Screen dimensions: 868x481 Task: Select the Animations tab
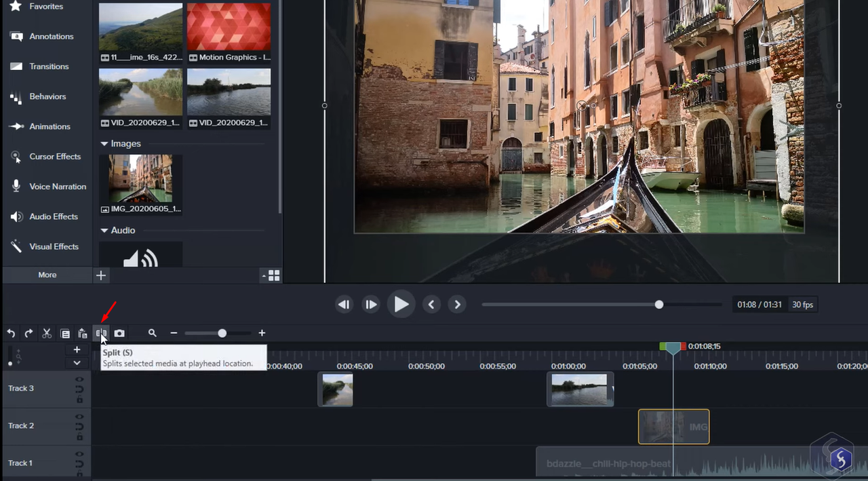tap(45, 126)
